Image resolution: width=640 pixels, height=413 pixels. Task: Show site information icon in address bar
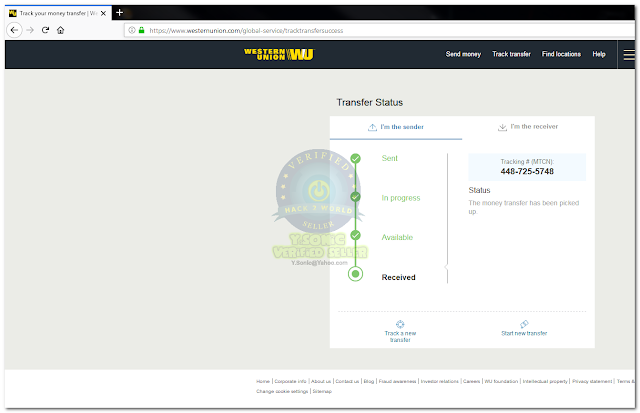point(132,30)
